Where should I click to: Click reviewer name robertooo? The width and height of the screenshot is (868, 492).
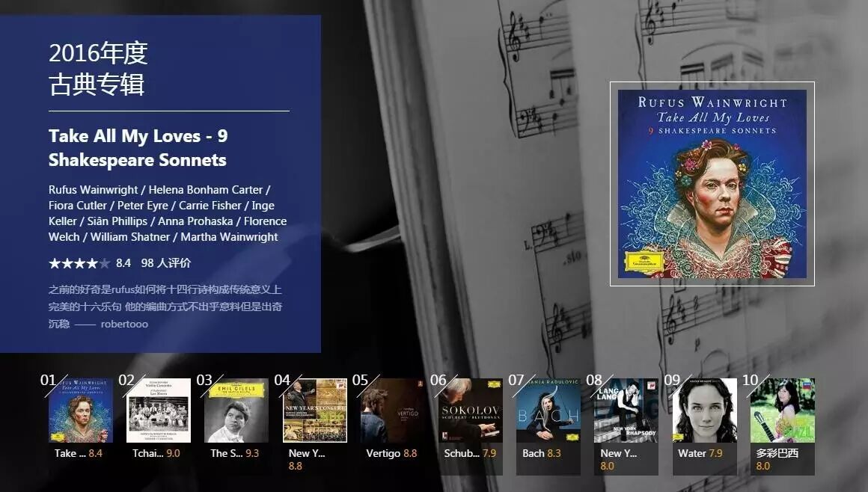point(124,325)
